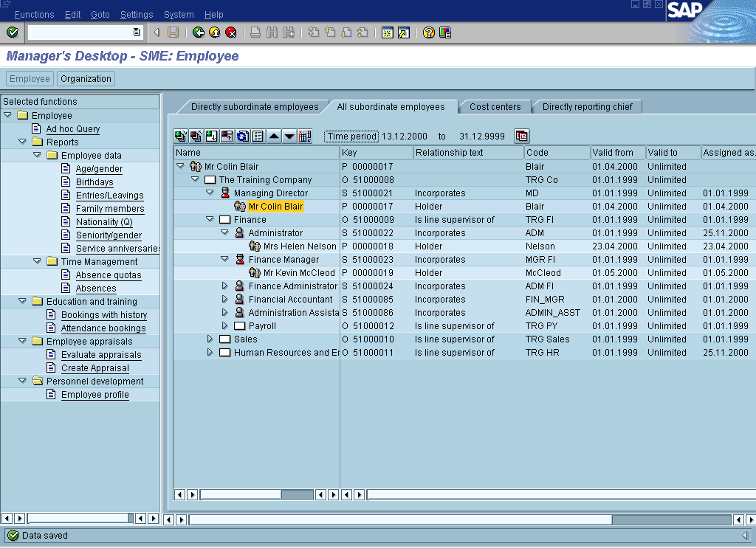Collapse The Training Company node
The height and width of the screenshot is (549, 756).
[195, 179]
